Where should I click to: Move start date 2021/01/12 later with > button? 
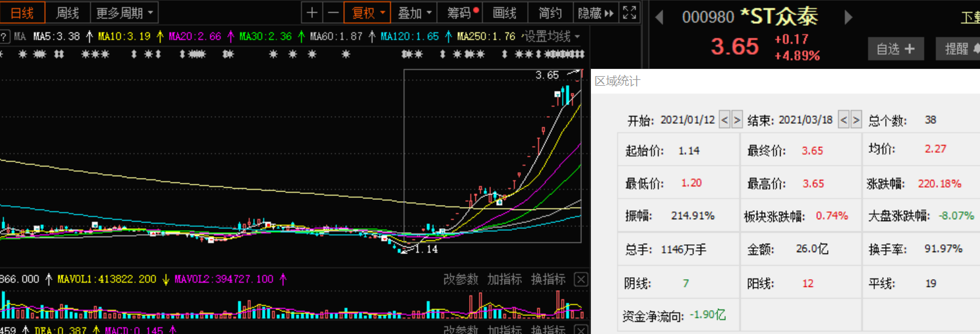[x=737, y=120]
